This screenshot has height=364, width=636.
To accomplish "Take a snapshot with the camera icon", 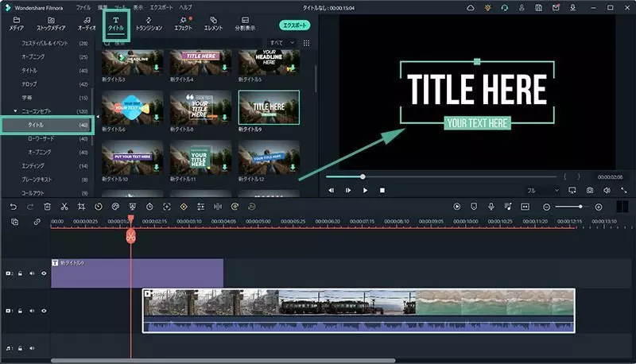I will 589,191.
